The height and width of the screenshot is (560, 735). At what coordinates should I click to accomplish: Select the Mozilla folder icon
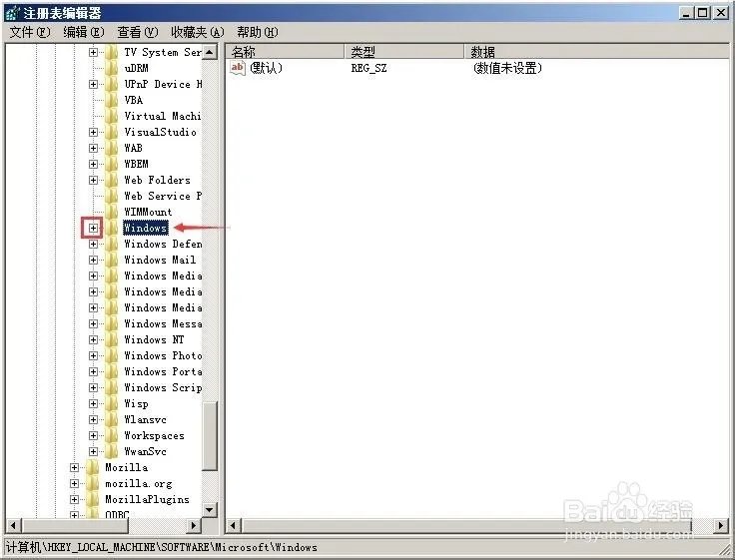[x=92, y=467]
